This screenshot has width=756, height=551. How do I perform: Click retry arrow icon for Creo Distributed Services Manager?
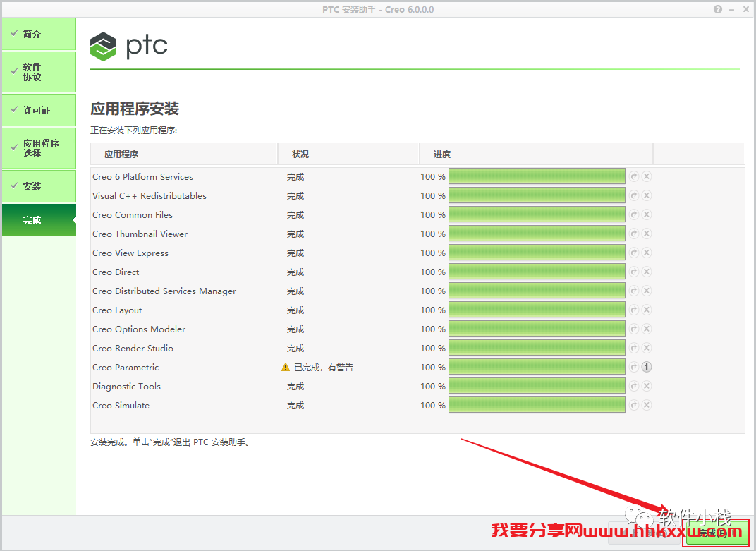634,291
